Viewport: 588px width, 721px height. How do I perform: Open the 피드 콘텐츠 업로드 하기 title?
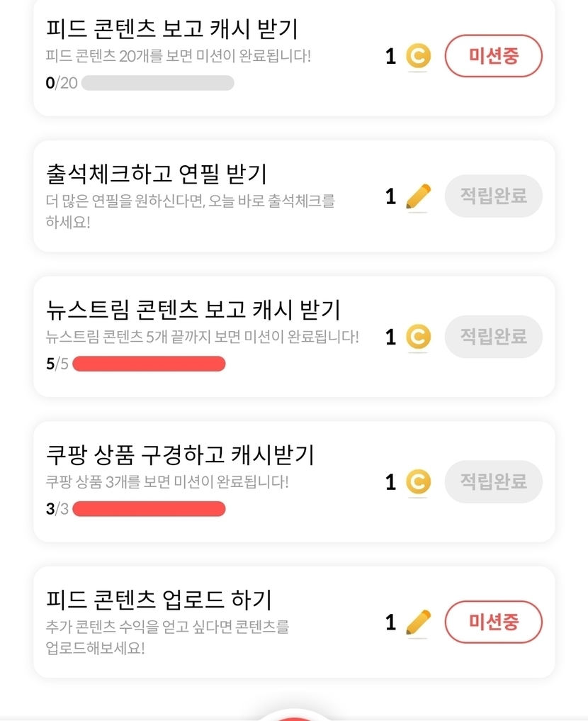point(159,600)
